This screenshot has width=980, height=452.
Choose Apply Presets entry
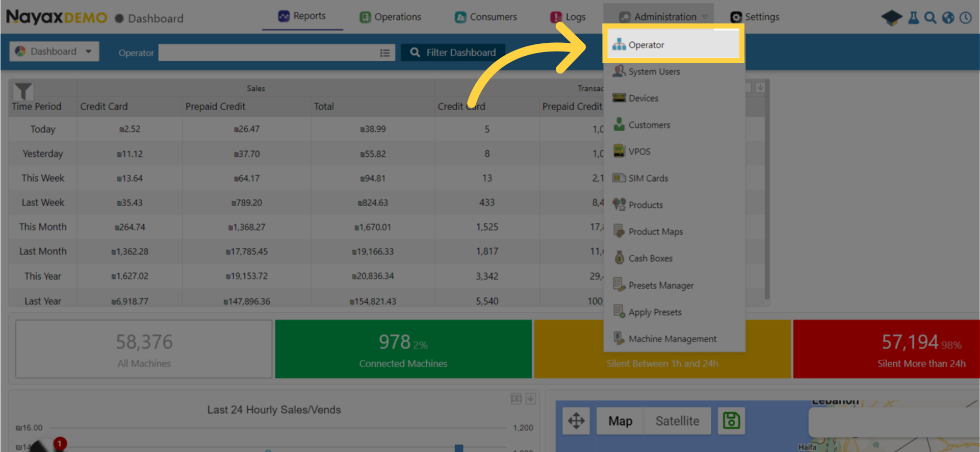(x=673, y=312)
